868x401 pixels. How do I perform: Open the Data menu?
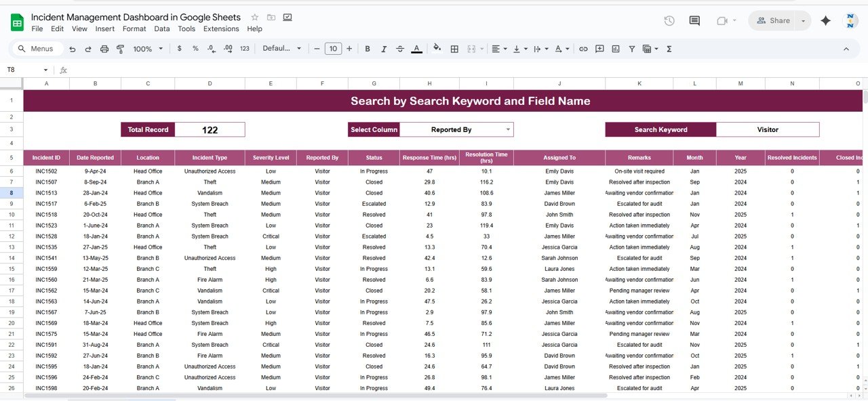[161, 28]
